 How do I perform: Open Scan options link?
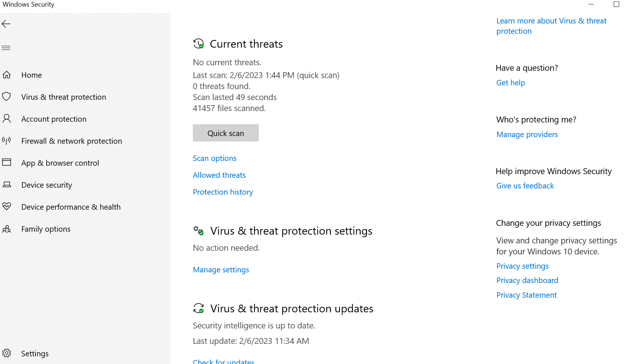pos(214,158)
